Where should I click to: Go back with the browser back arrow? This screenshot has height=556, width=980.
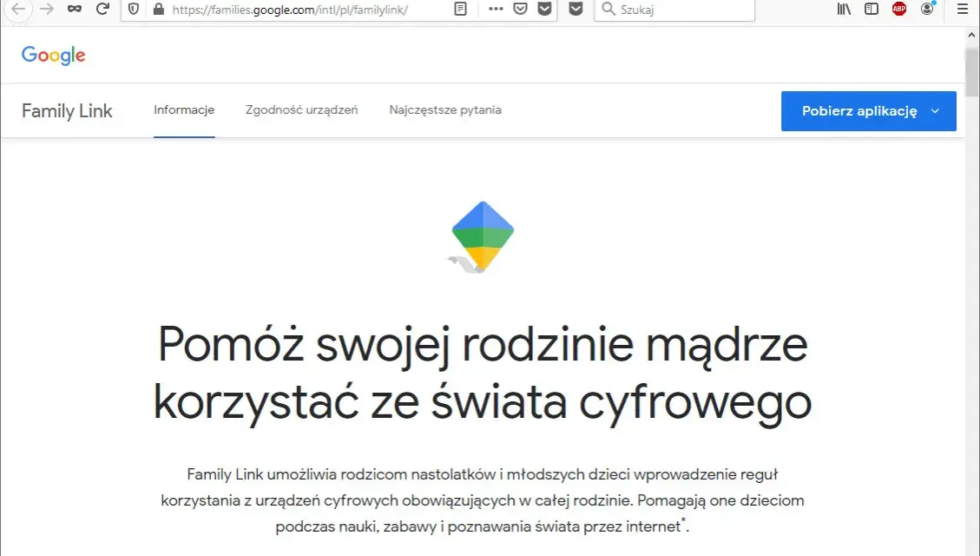tap(18, 9)
